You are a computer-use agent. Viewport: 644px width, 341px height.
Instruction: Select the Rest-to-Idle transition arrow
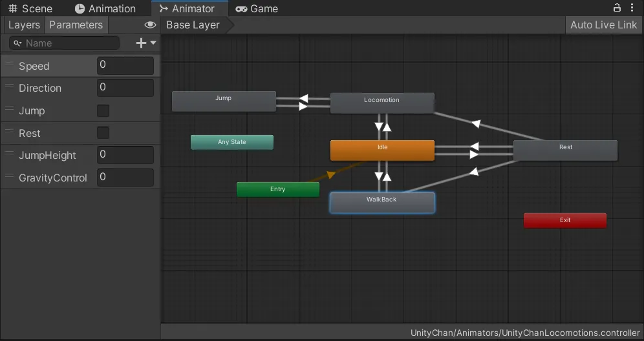click(475, 146)
